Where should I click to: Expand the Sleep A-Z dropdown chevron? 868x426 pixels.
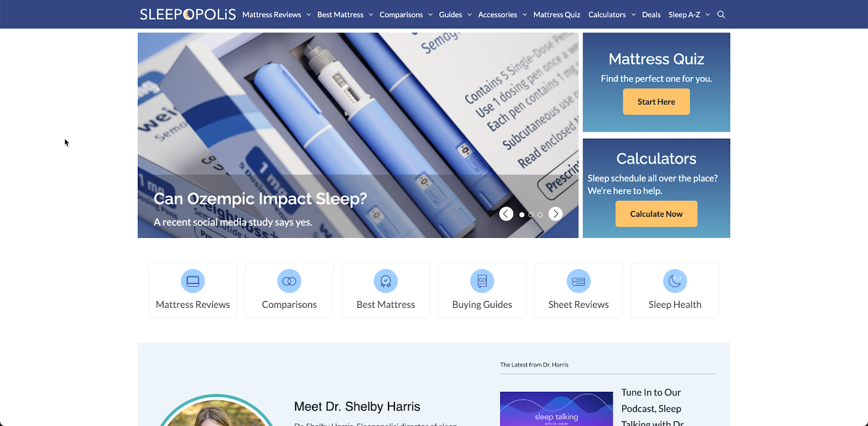pyautogui.click(x=707, y=15)
